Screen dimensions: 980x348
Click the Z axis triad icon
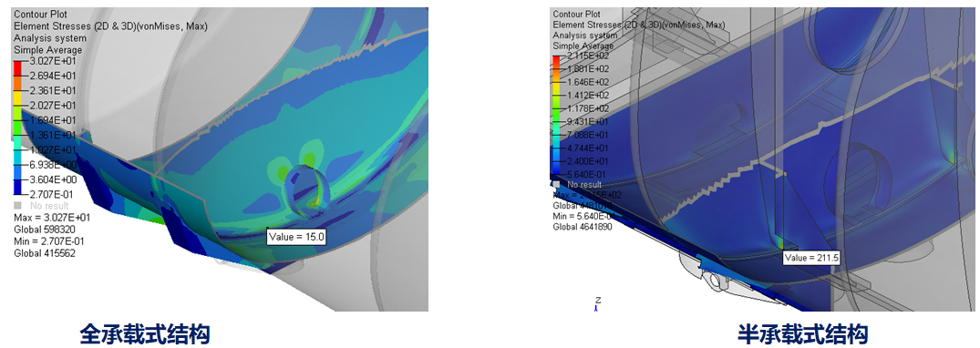[x=598, y=303]
